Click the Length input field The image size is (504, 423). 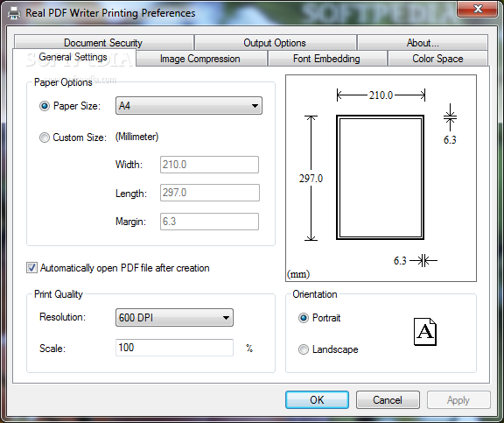(210, 193)
